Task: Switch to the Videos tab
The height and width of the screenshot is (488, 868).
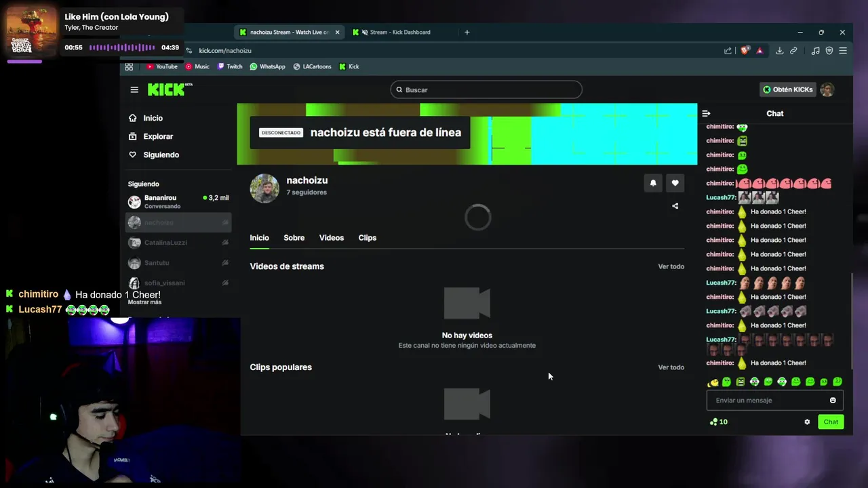Action: tap(332, 238)
